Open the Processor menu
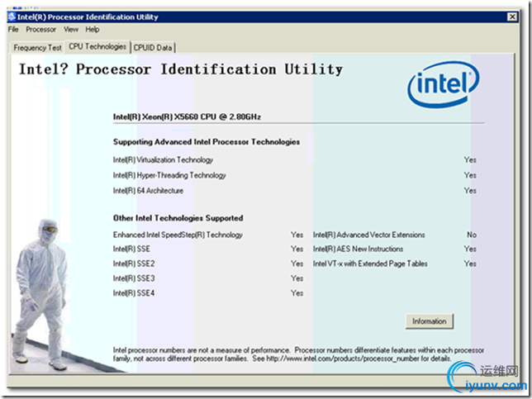 (41, 30)
